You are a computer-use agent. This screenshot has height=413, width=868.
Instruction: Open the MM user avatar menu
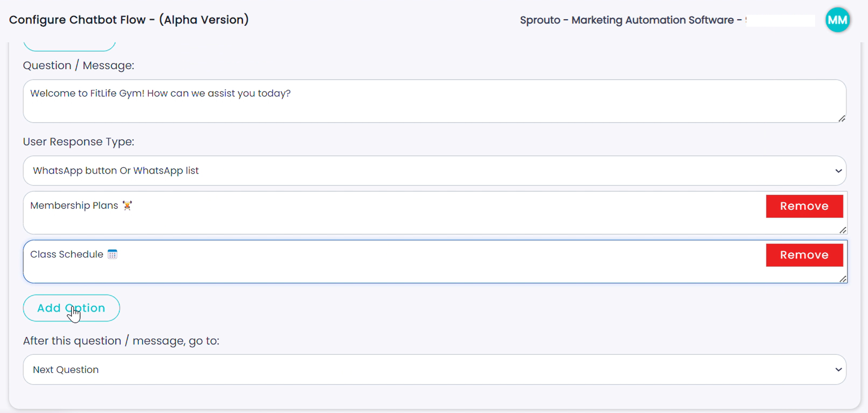tap(837, 20)
